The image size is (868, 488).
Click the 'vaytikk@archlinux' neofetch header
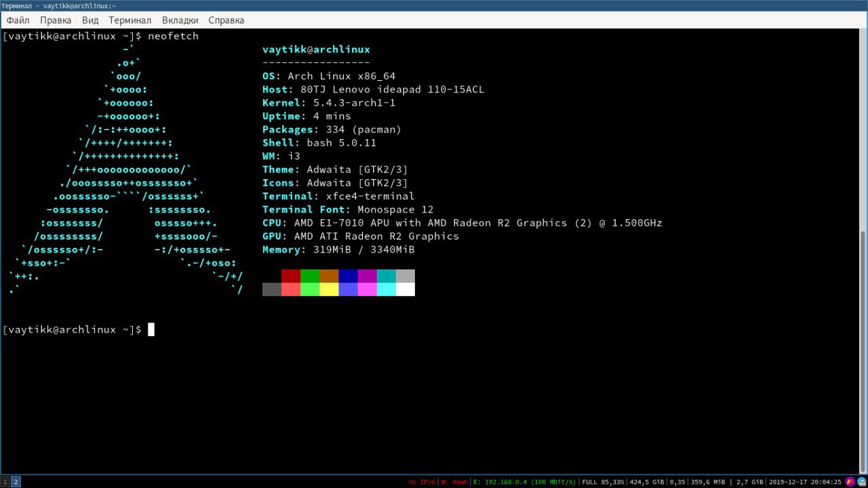(x=316, y=50)
